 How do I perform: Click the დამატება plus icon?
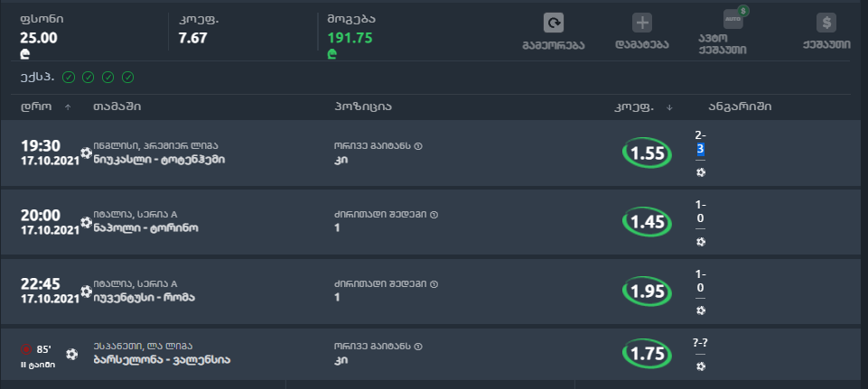coord(642,23)
